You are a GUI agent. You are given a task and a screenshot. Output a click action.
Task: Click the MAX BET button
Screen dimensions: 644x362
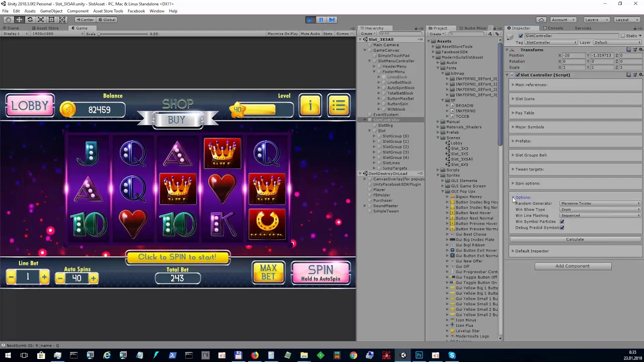coord(268,273)
